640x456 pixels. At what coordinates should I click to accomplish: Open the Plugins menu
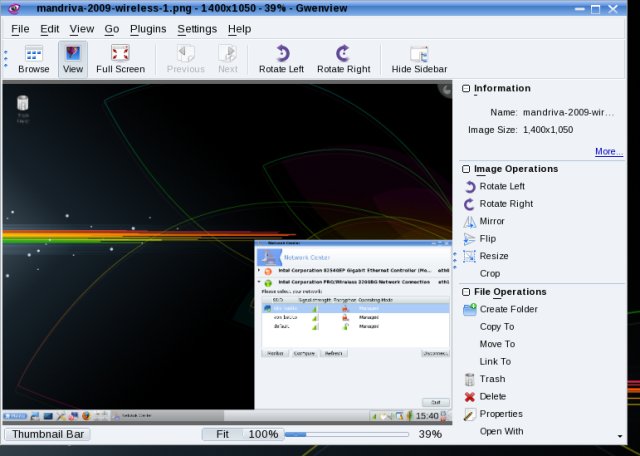148,29
